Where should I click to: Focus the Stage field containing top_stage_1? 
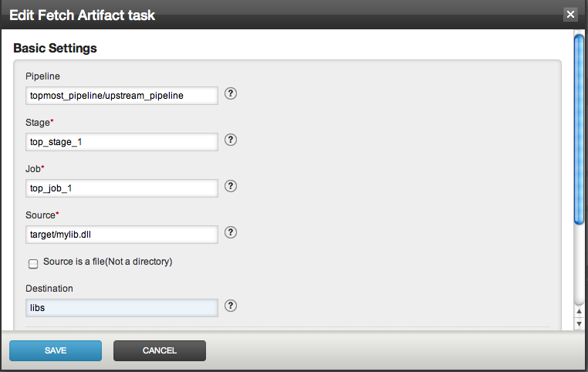122,141
